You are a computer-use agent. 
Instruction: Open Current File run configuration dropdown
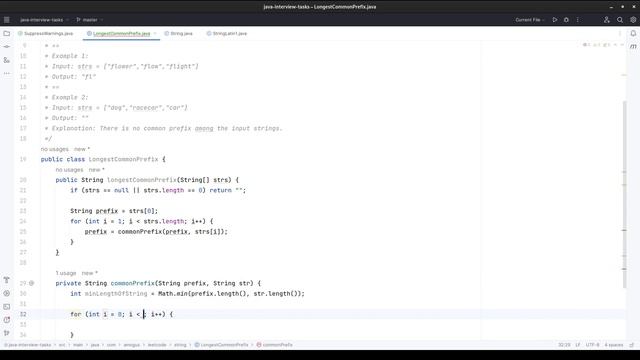(530, 20)
